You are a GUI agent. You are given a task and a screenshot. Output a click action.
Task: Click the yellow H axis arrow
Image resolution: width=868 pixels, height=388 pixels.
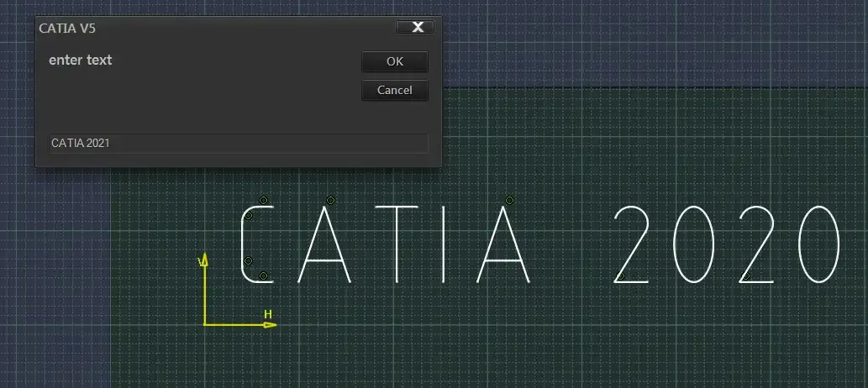pos(268,324)
